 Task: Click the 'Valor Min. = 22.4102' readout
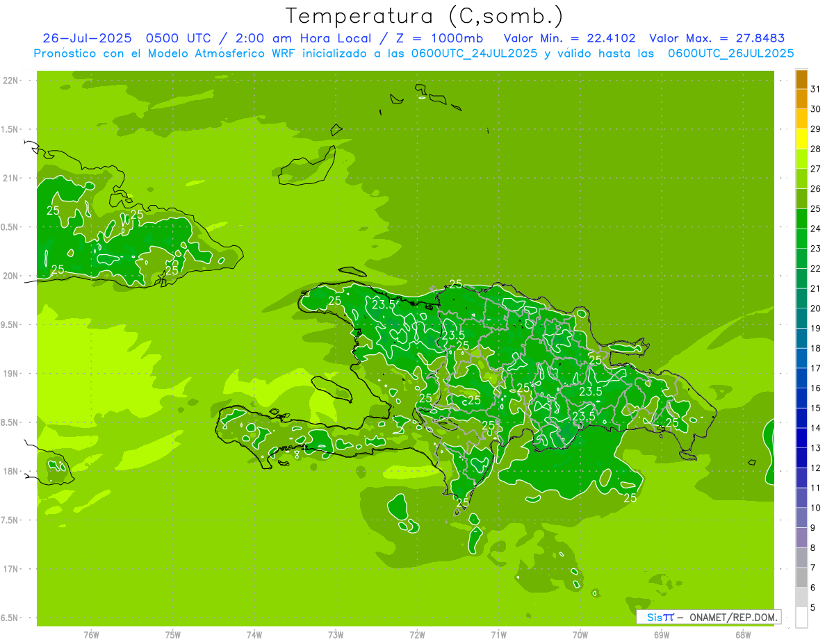569,38
